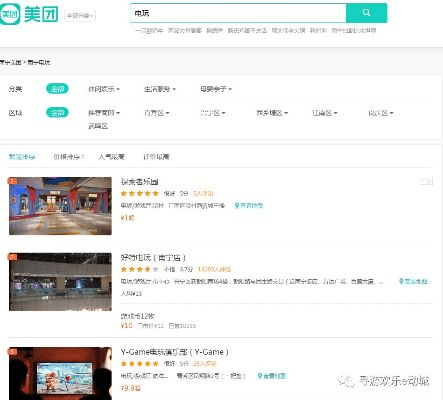
Task: Click the orange rank badge on Y-Game photo
Action: pos(12,351)
